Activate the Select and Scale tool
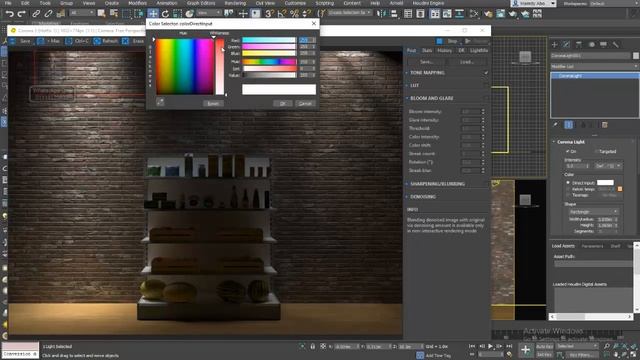 [177, 14]
